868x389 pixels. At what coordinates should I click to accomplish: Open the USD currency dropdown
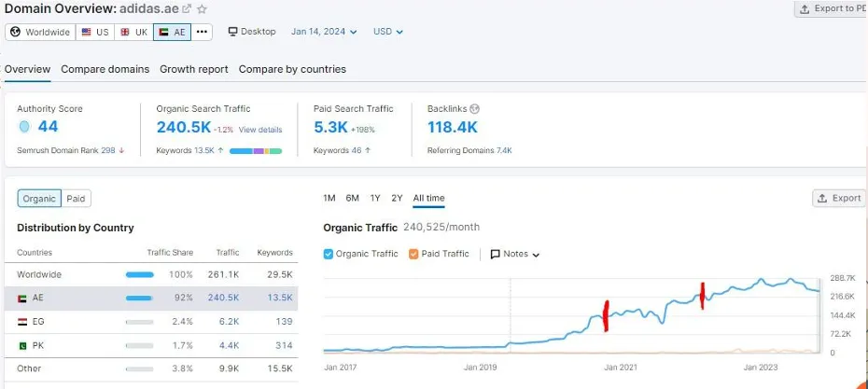(x=388, y=32)
